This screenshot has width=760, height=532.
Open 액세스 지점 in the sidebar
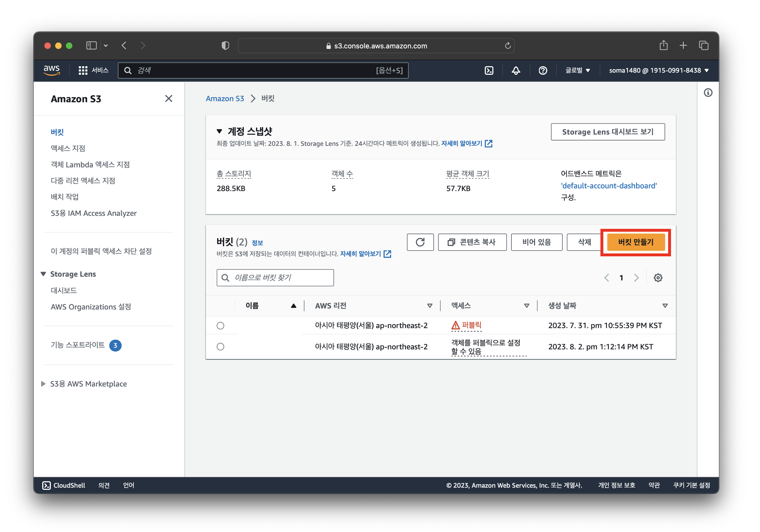(68, 148)
